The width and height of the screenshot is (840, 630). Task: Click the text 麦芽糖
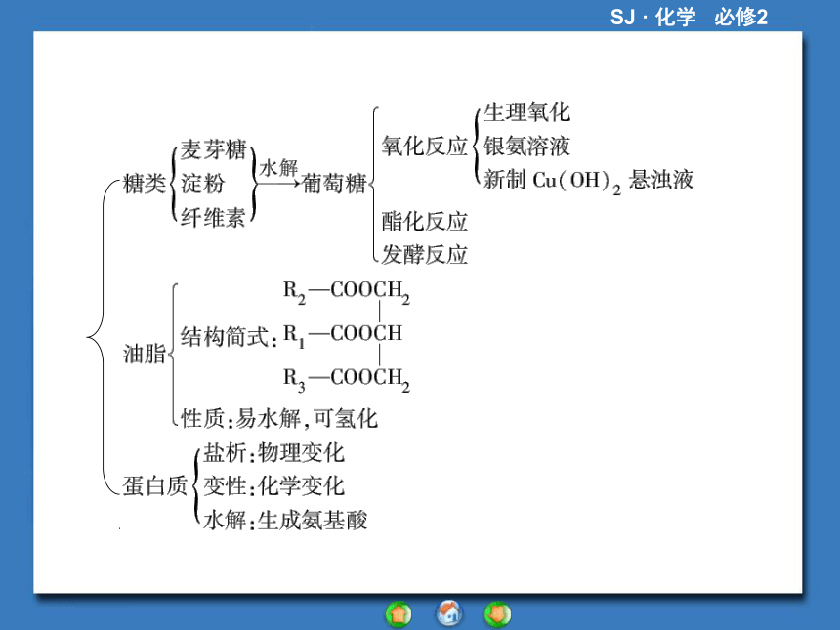click(x=213, y=149)
